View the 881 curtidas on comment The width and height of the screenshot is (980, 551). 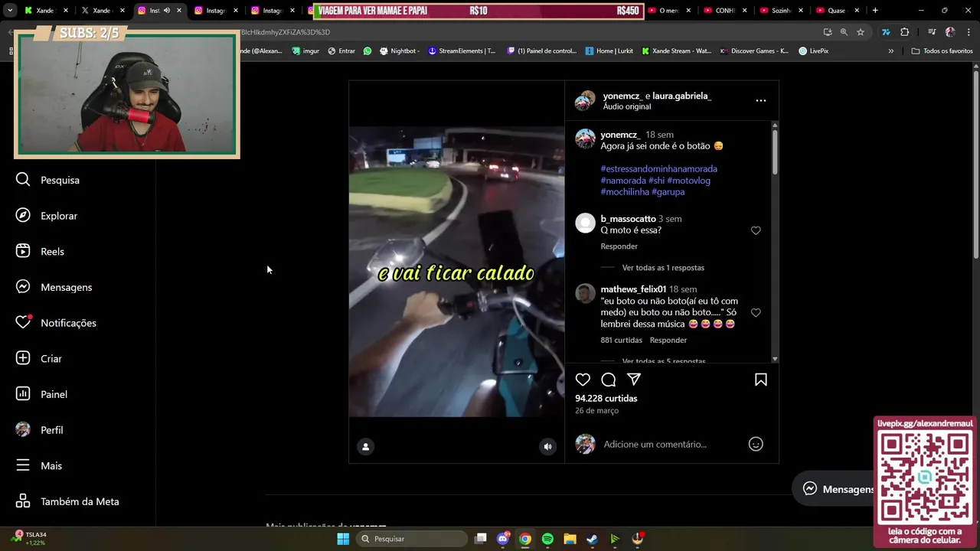tap(621, 340)
